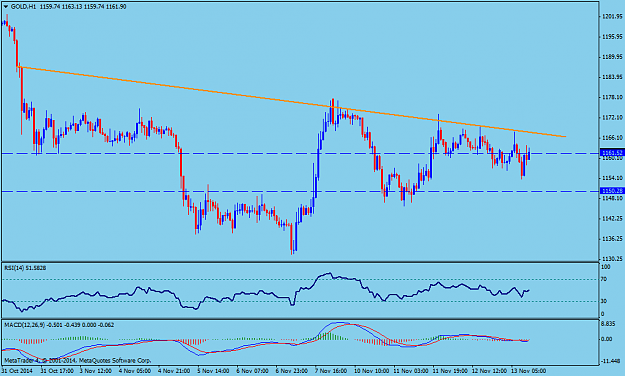Click the 6 Nov 07:00 time label
Image resolution: width=625 pixels, height=376 pixels.
(x=253, y=371)
